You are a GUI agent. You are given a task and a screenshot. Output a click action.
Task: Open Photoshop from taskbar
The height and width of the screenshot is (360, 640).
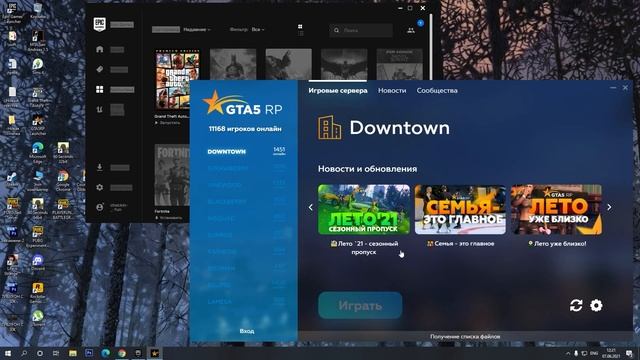89,353
